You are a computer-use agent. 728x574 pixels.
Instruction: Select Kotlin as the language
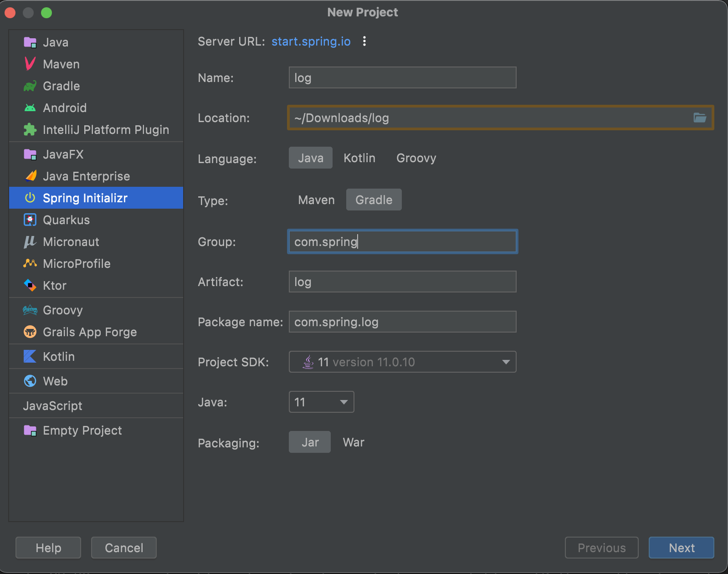pos(359,158)
